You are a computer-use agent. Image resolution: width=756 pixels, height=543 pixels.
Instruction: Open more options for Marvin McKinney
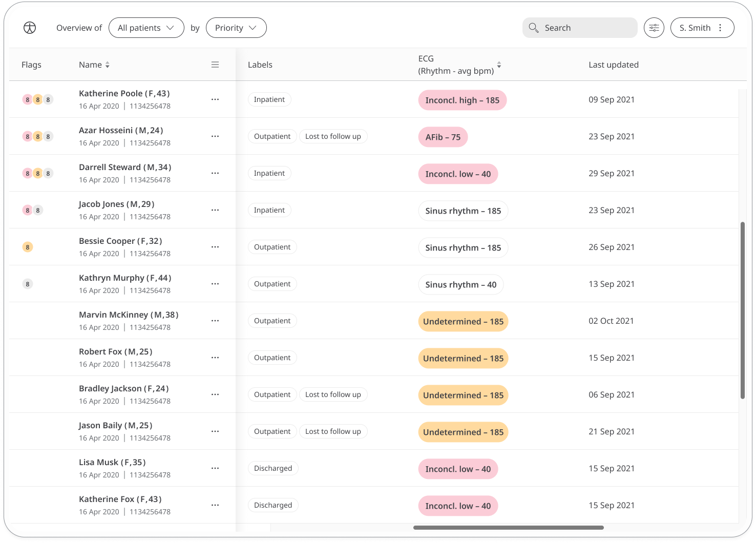click(x=215, y=321)
